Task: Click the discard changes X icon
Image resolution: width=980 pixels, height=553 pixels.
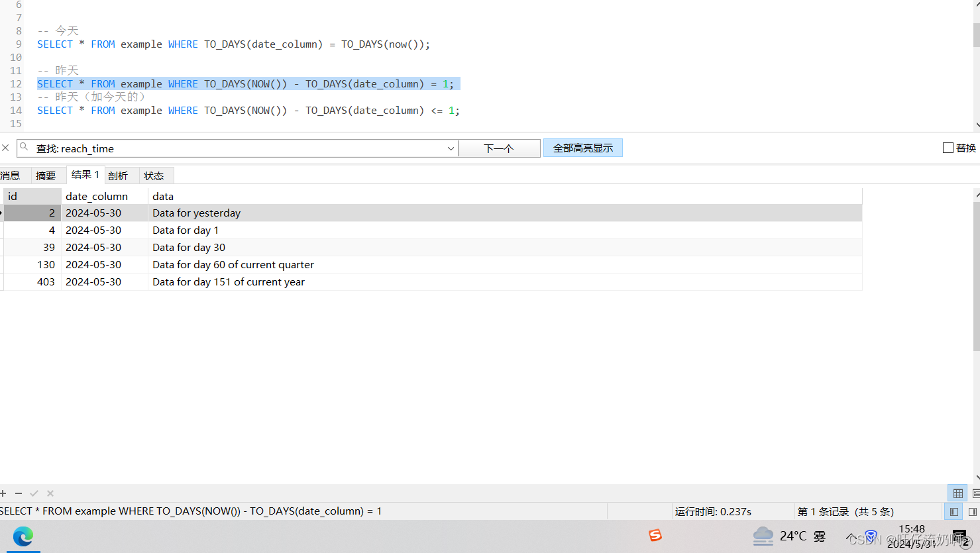Action: [50, 493]
